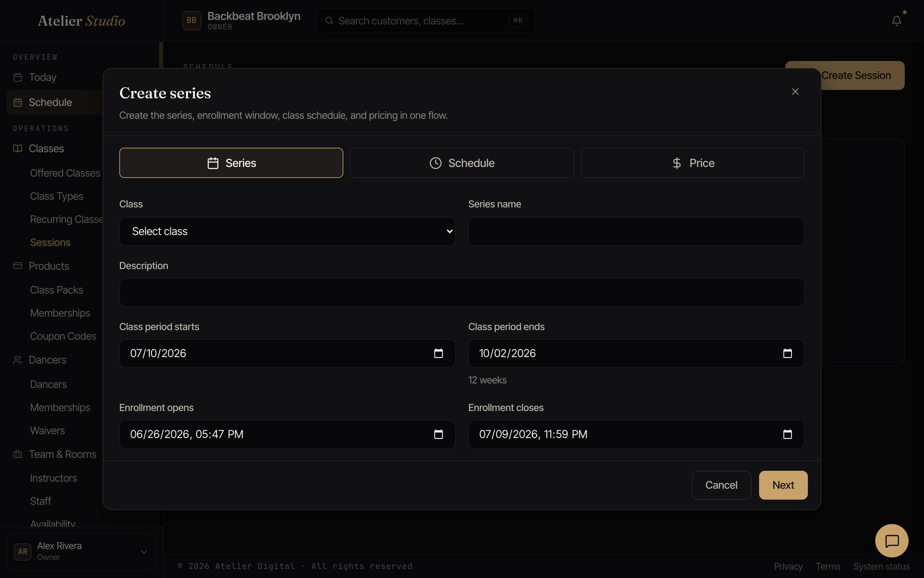Click the Backbeat Brooklyn studio name

point(254,16)
